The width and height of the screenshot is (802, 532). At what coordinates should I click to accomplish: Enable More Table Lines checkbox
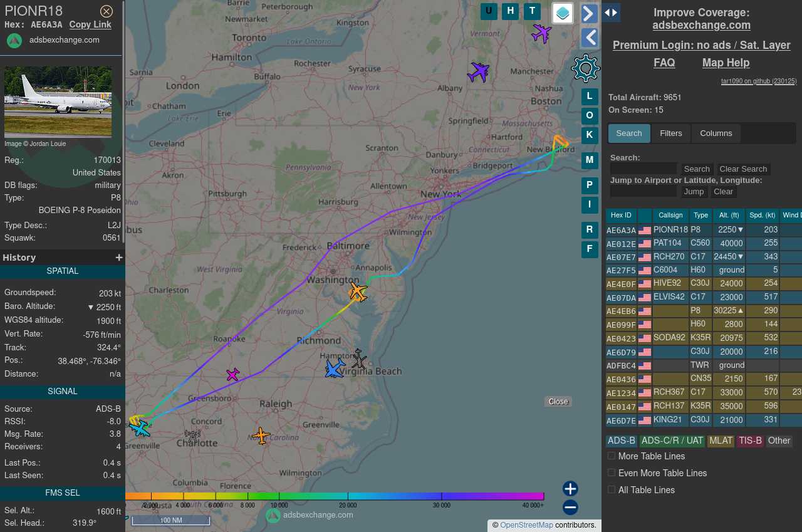coord(612,456)
